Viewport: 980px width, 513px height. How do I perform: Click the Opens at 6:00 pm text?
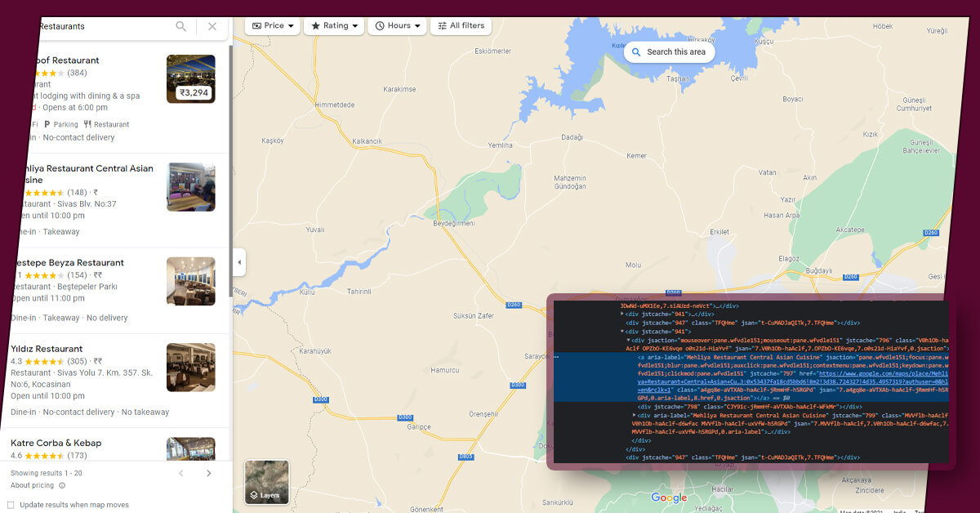[74, 108]
